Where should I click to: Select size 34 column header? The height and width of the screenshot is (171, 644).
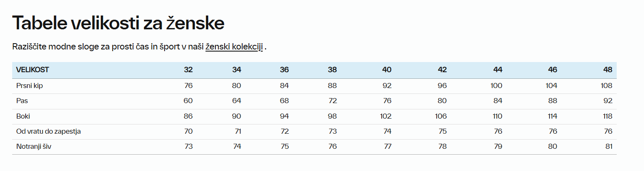point(236,70)
